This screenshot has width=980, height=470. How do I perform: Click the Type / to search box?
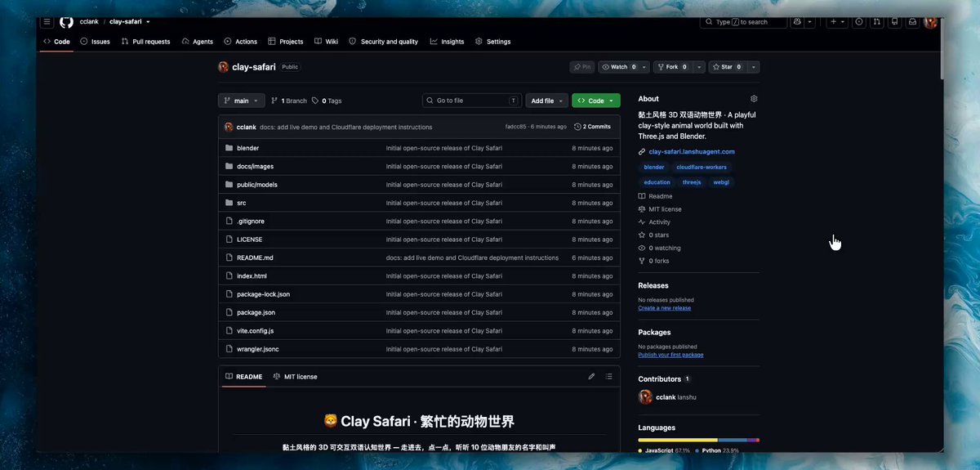[x=743, y=22]
